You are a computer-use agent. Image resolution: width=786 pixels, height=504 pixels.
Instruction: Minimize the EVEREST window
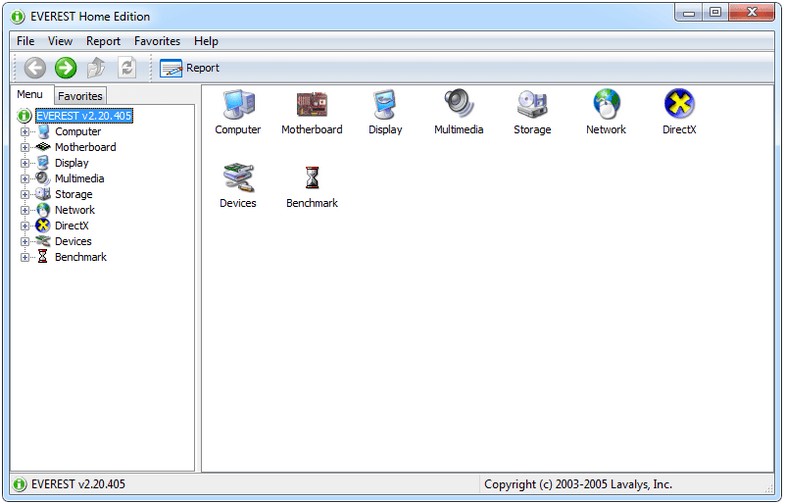click(688, 13)
